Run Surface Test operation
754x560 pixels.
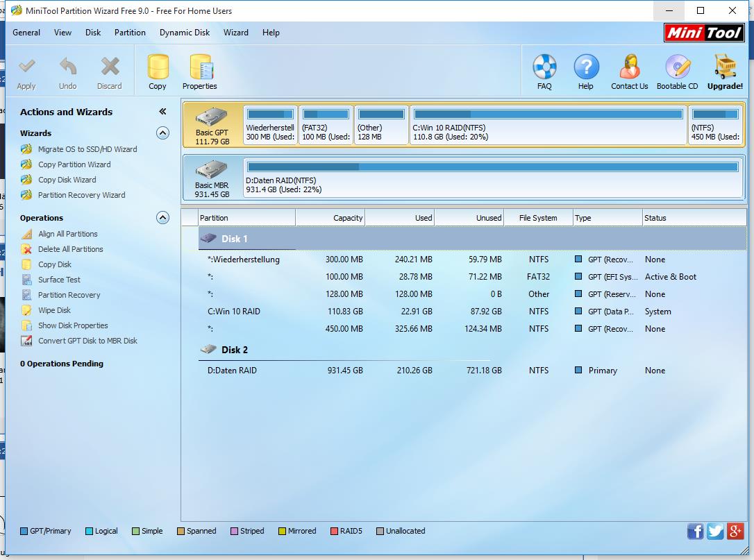point(59,280)
